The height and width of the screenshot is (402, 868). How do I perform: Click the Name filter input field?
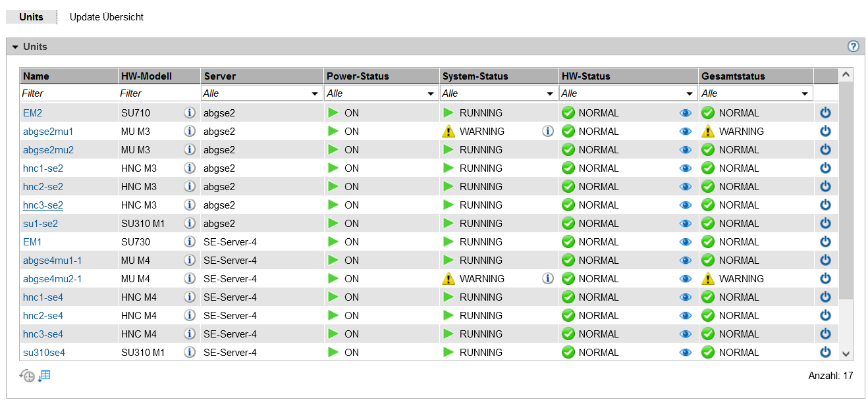point(68,93)
